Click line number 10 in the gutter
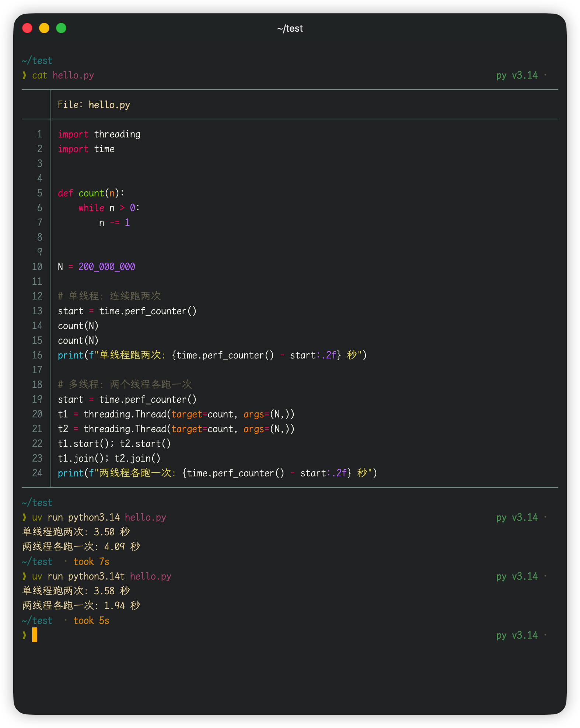580x728 pixels. (x=37, y=267)
